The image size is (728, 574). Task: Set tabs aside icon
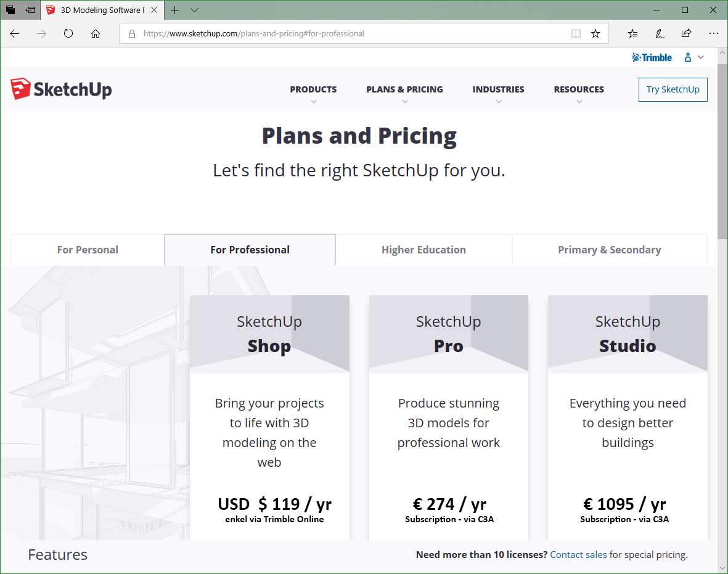(x=31, y=10)
